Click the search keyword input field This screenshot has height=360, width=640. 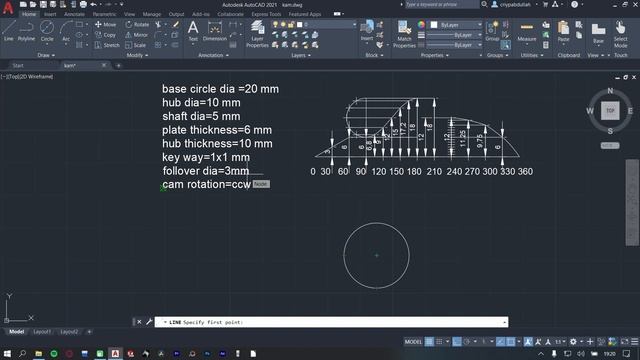point(442,4)
